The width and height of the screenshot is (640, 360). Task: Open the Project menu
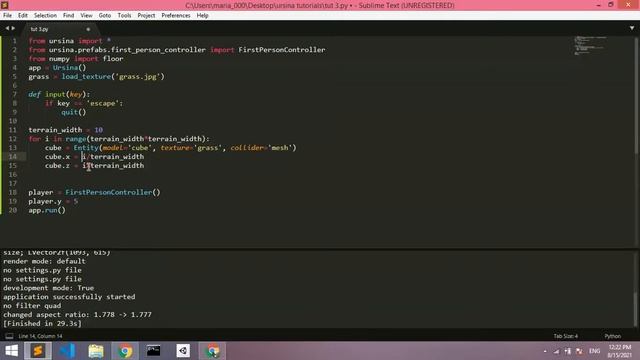click(x=146, y=16)
